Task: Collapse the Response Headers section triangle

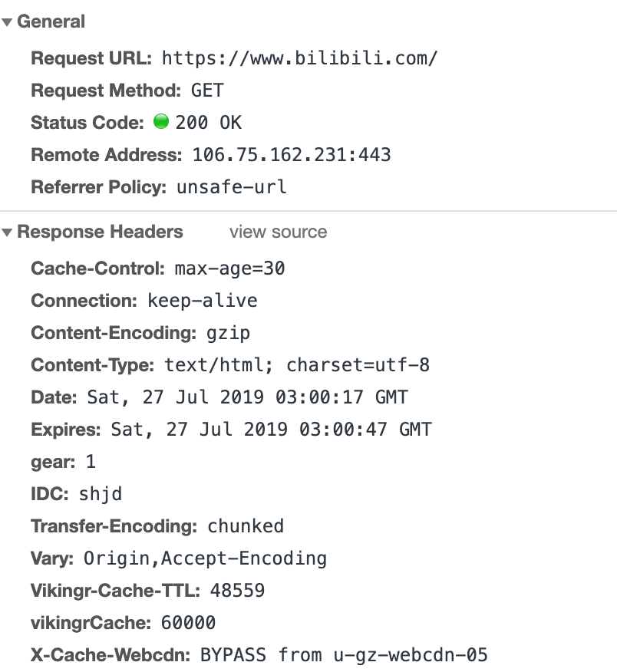Action: (x=6, y=232)
